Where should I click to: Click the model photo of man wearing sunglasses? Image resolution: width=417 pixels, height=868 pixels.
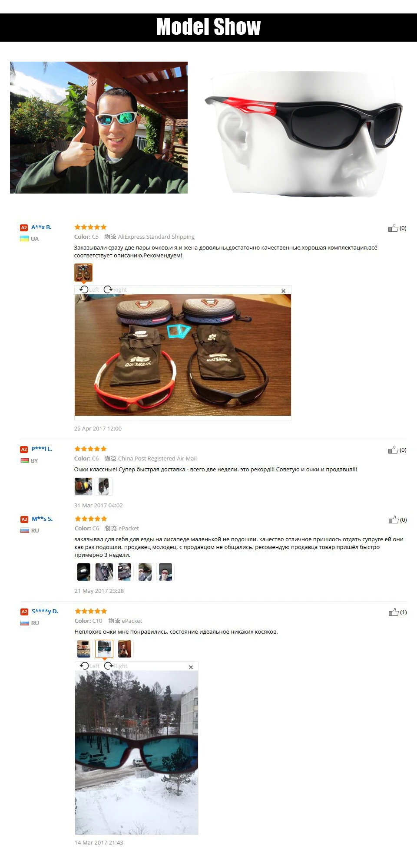tap(99, 128)
